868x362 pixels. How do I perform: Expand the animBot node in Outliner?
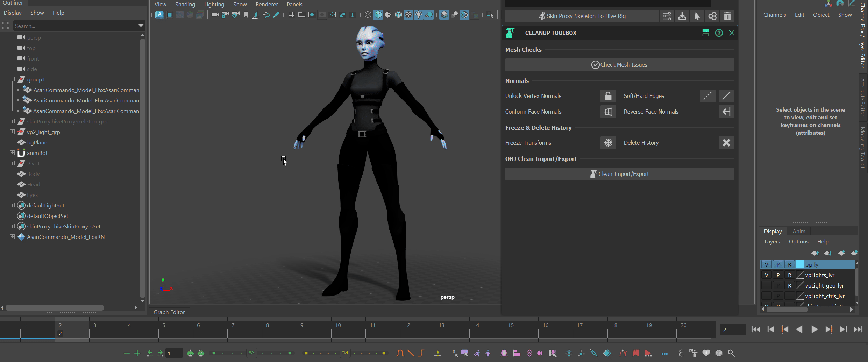[x=12, y=153]
